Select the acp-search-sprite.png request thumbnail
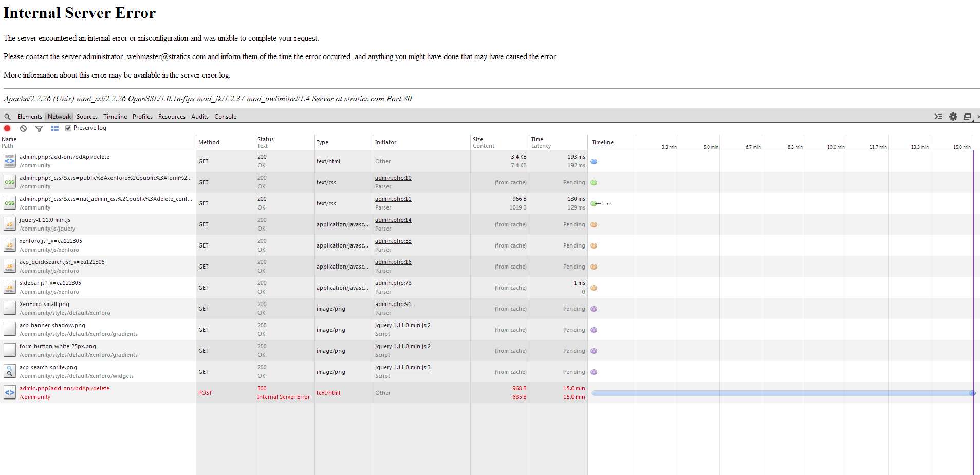The image size is (980, 475). point(10,372)
